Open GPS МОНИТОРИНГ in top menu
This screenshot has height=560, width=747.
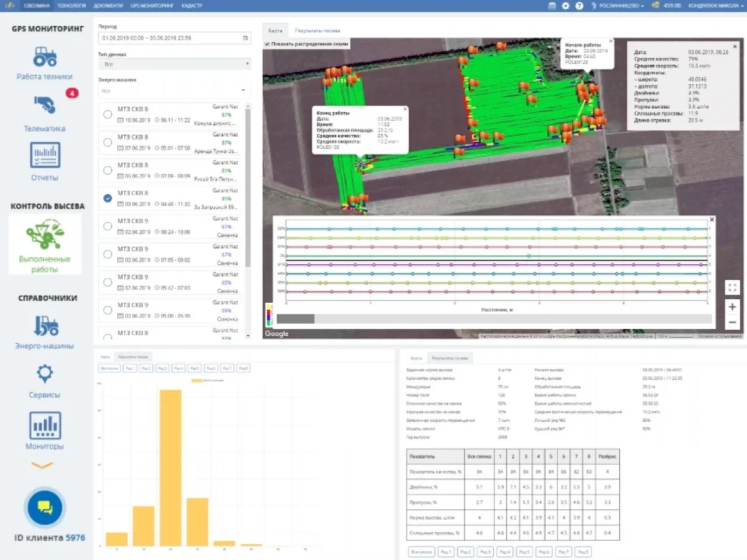pyautogui.click(x=152, y=6)
